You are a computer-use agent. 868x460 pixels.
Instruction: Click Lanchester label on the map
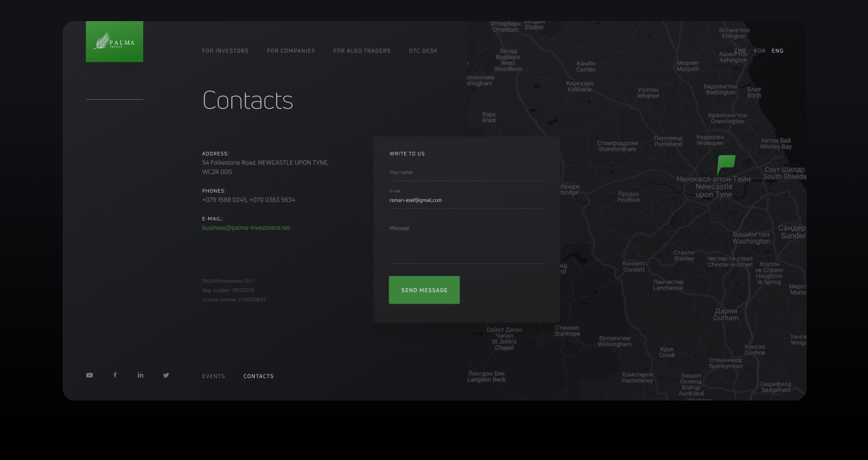(668, 285)
